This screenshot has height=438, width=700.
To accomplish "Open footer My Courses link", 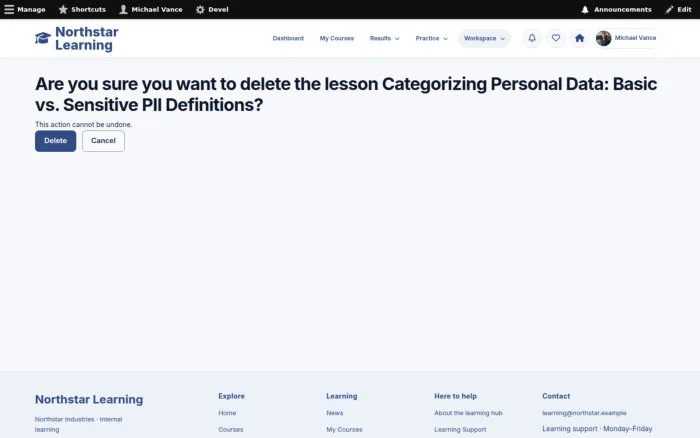I will coord(344,430).
